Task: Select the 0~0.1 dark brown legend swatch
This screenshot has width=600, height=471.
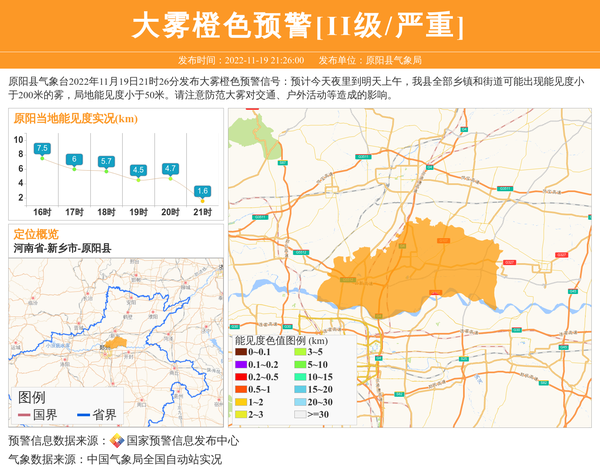Action: (x=241, y=352)
